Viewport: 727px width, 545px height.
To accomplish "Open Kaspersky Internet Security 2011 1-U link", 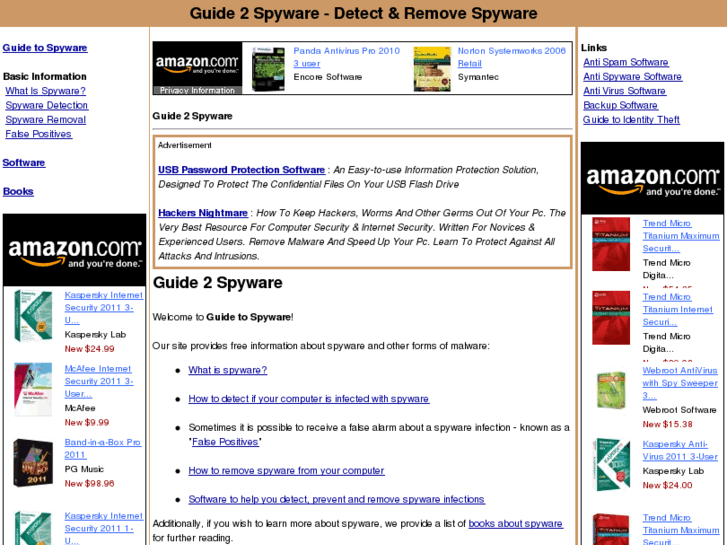I will click(104, 528).
